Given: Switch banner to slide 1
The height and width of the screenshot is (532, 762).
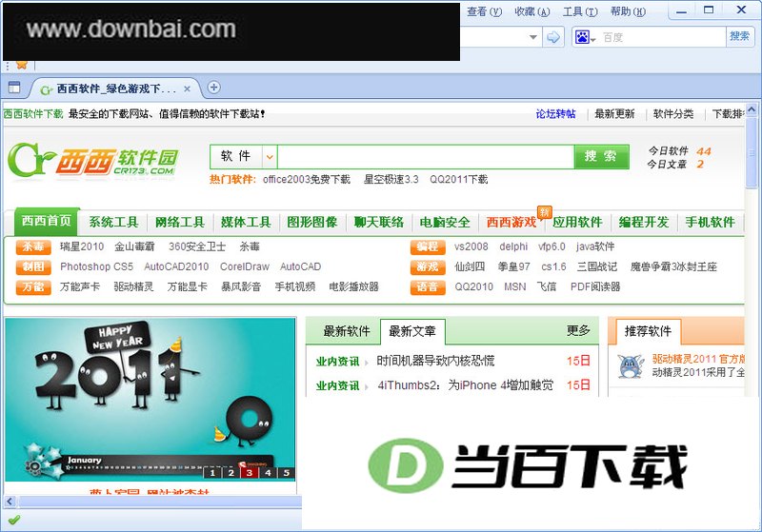Looking at the screenshot, I should 212,472.
